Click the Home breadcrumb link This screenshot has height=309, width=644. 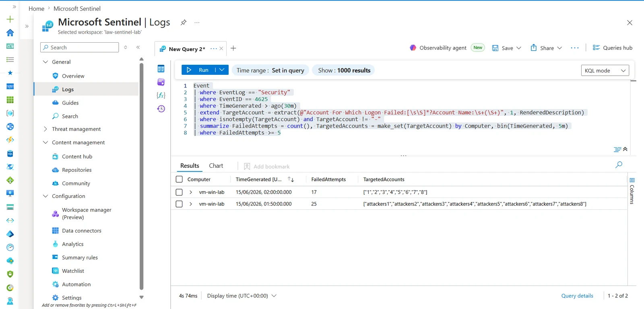pyautogui.click(x=36, y=8)
